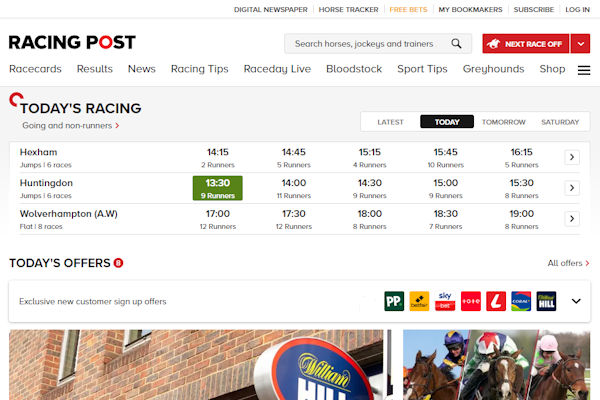The height and width of the screenshot is (400, 600).
Task: Open the Hexham meeting name
Action: coord(38,152)
